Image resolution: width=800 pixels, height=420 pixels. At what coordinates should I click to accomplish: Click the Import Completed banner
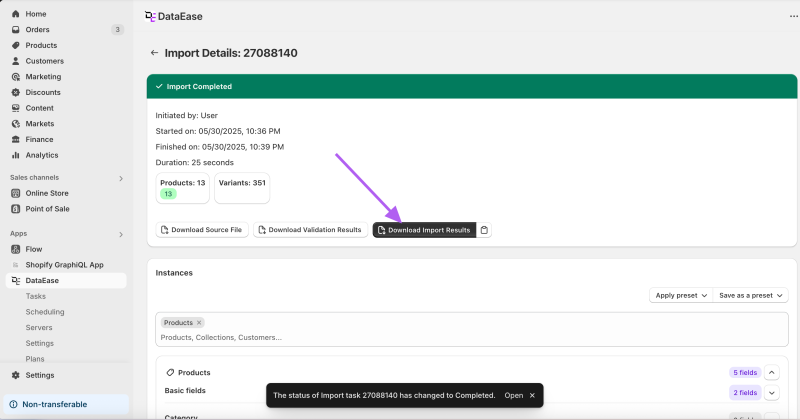tap(472, 86)
